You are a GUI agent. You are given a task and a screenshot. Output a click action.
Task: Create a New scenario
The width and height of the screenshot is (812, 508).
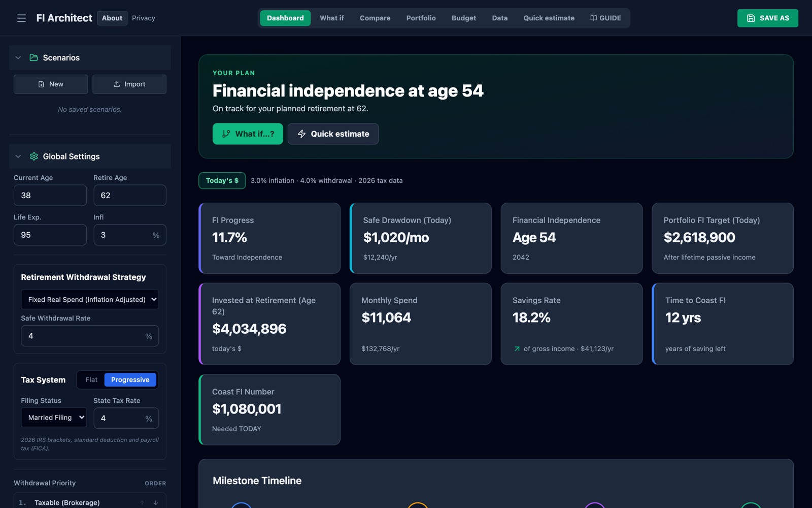[x=51, y=84]
